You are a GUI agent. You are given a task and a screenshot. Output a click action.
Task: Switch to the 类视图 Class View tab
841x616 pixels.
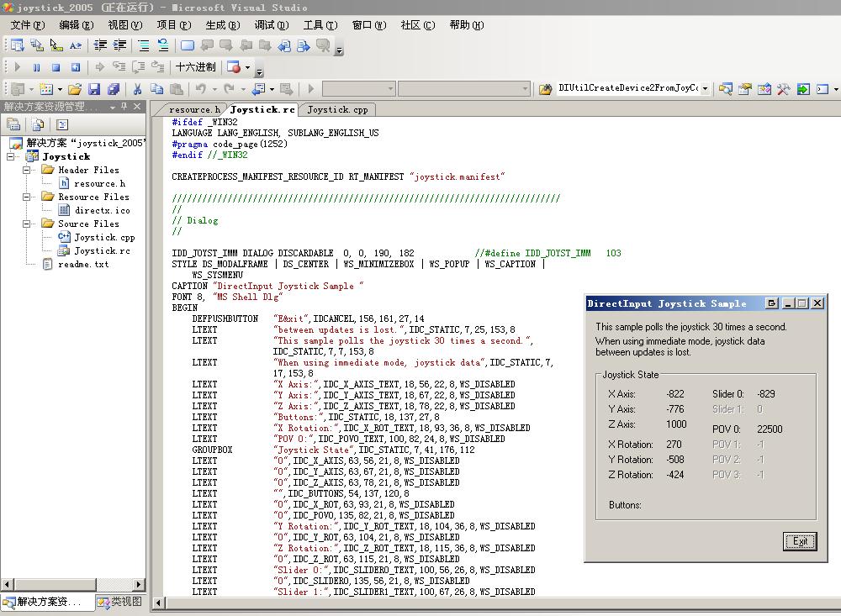[x=120, y=602]
